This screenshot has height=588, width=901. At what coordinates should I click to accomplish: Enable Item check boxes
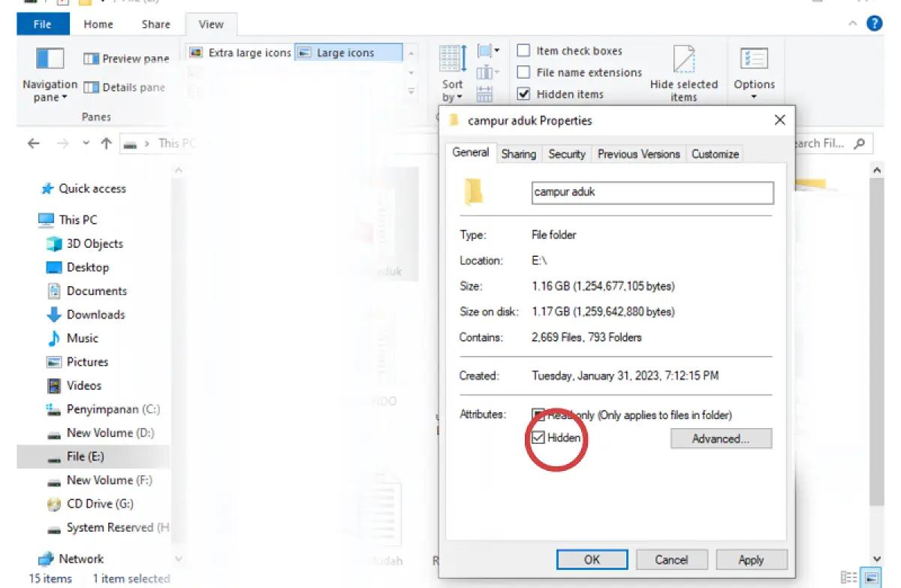pyautogui.click(x=523, y=50)
